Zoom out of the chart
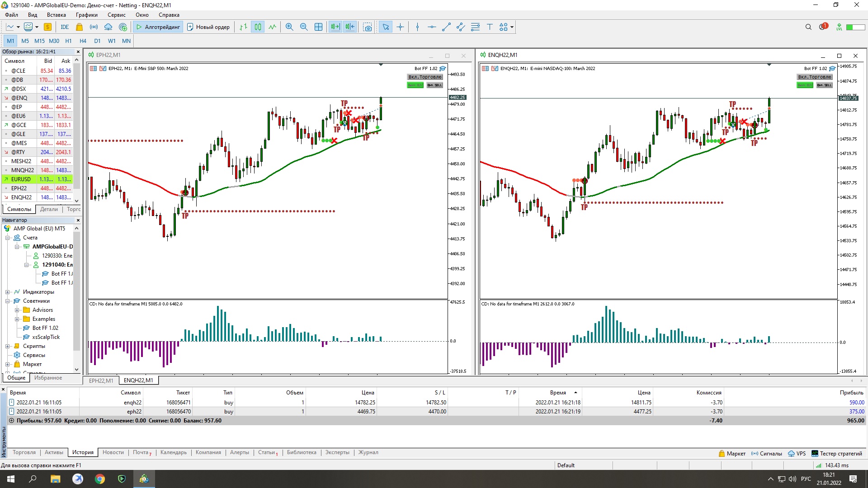 pos(304,27)
